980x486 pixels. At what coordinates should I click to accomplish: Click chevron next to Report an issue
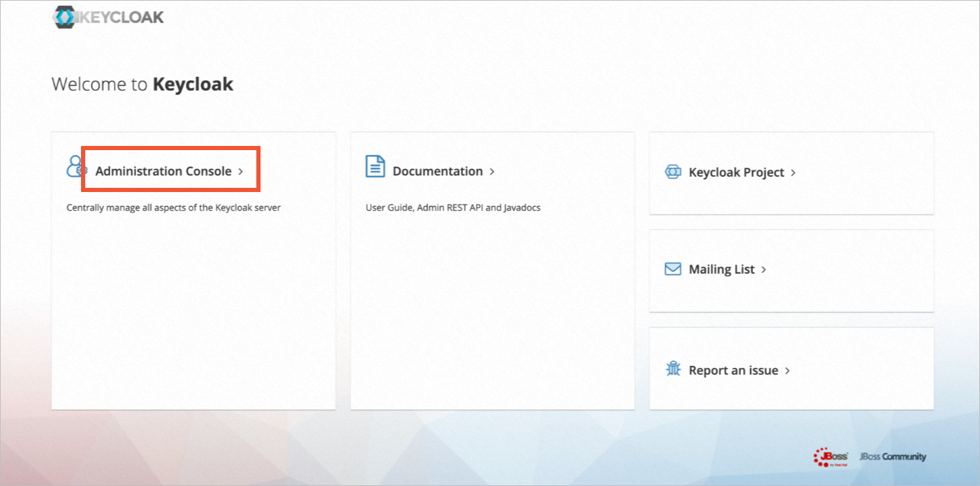click(787, 371)
